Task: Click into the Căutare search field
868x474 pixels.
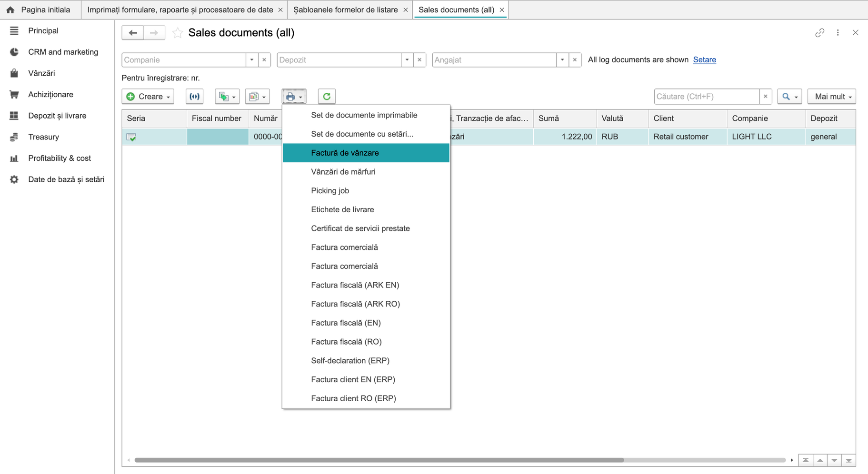Action: pyautogui.click(x=707, y=97)
